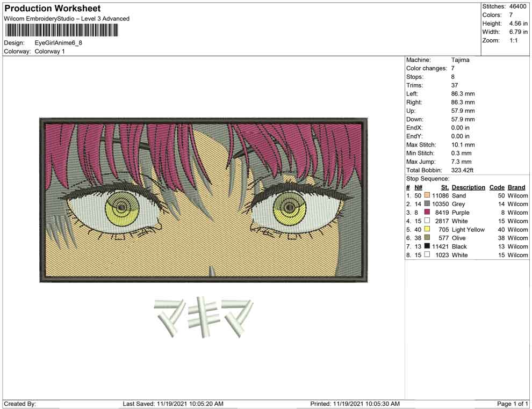Click stitch count 2817 in stop 4
The width and height of the screenshot is (532, 409).
coord(442,221)
